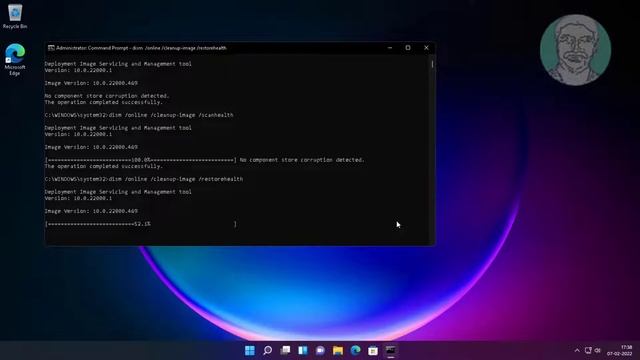This screenshot has height=360, width=640.
Task: Open the volume tray icon
Action: tap(598, 350)
